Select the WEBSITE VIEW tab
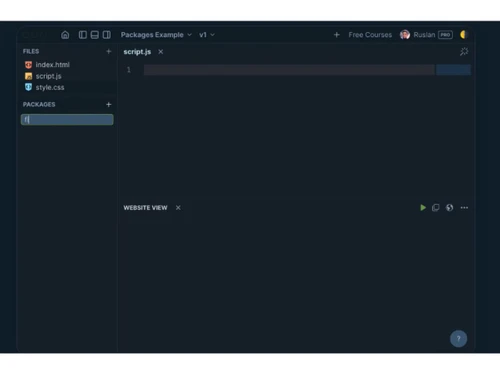Viewport: 500px width, 375px height. (145, 208)
